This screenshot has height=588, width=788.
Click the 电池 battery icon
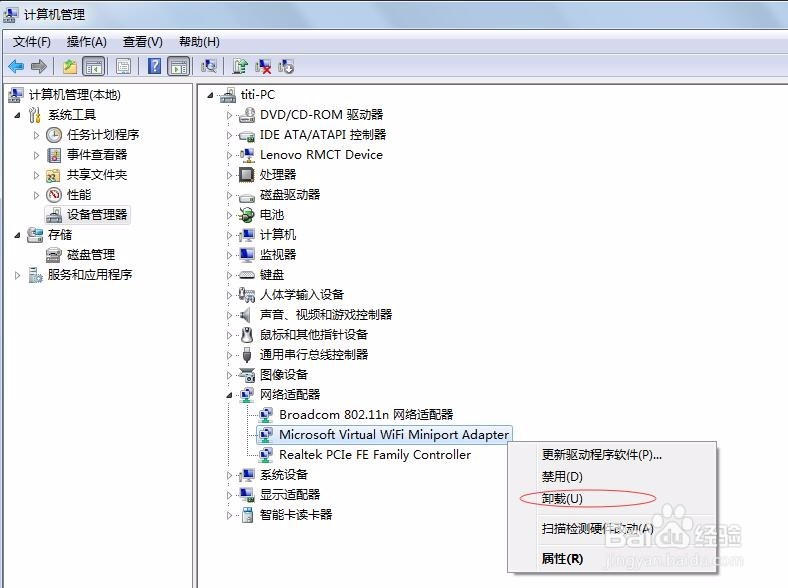247,215
